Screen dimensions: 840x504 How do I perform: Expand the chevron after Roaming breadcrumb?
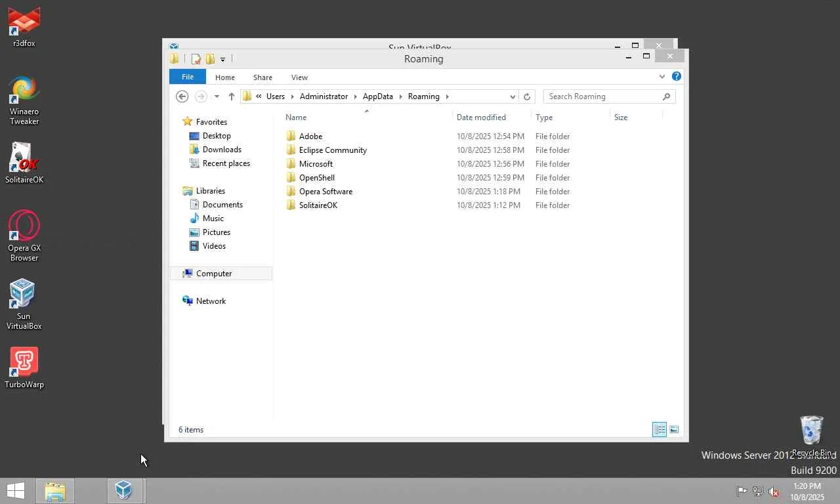click(x=447, y=96)
